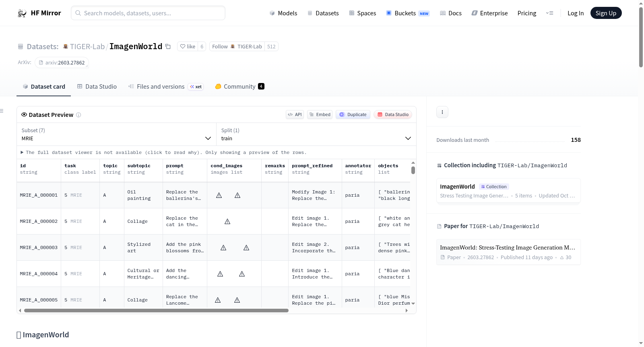Viewport: 644px width, 347px height.
Task: Open the Pricing page
Action: [527, 13]
